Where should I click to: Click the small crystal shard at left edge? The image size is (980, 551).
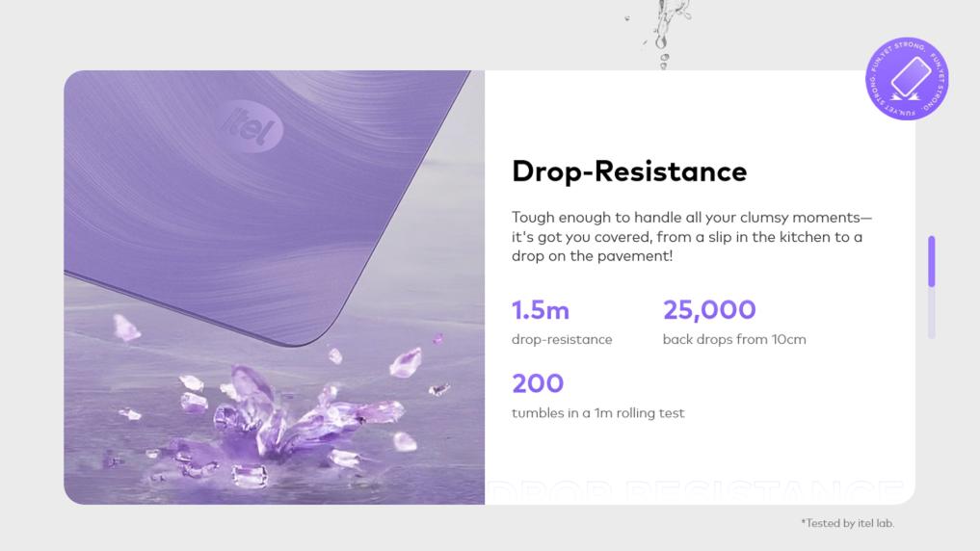[x=126, y=328]
